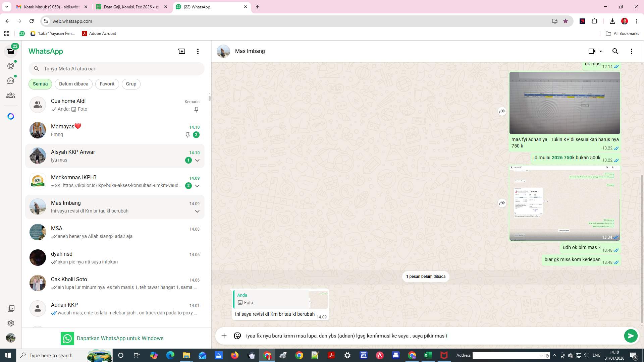
Task: Forward the spreadsheet photo using its forward arrow
Action: click(x=502, y=111)
